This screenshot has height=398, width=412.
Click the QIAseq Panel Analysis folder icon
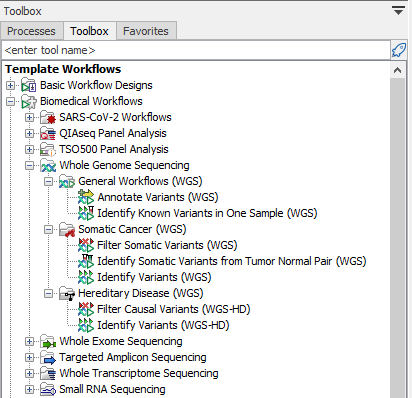tap(48, 133)
